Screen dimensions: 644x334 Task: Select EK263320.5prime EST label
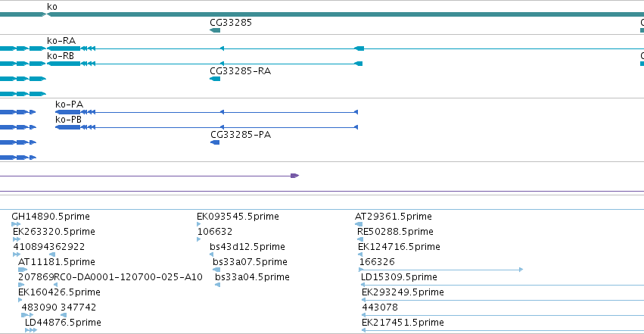(54, 232)
